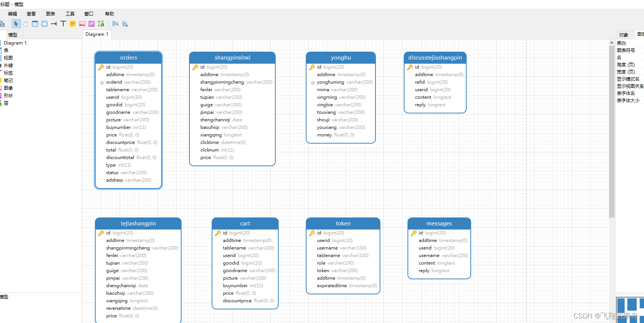Click the model preview toolbar icon

(125, 24)
